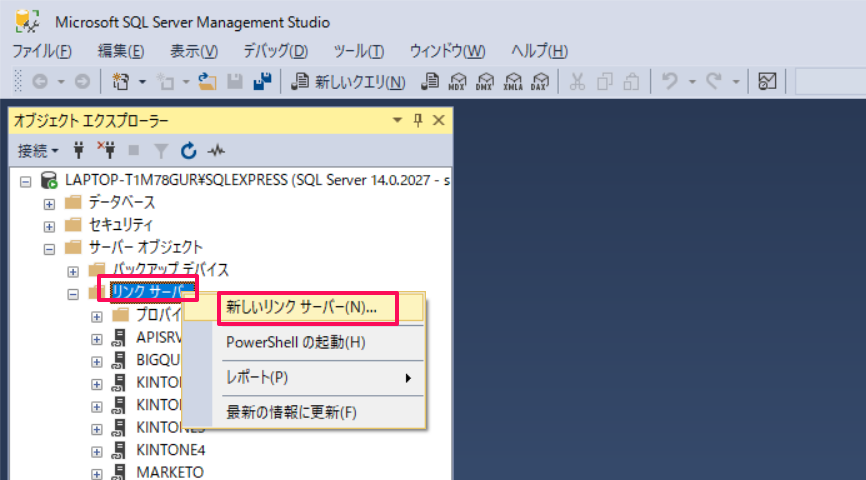This screenshot has width=866, height=480.
Task: Create a DAX query icon
Action: click(x=540, y=82)
